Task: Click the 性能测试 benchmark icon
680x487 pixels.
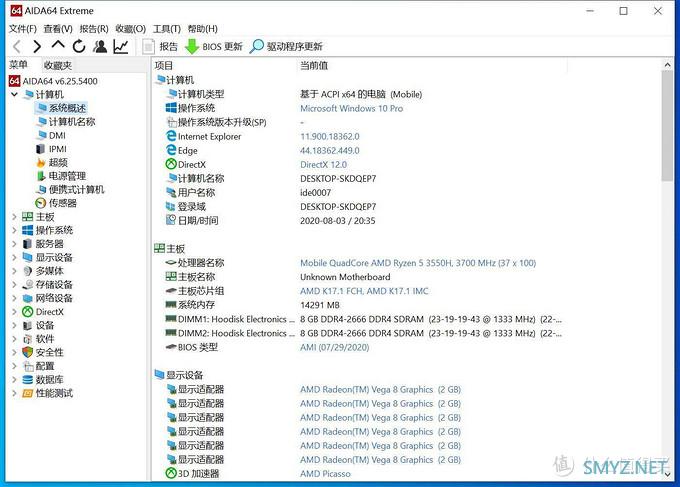Action: pos(27,393)
